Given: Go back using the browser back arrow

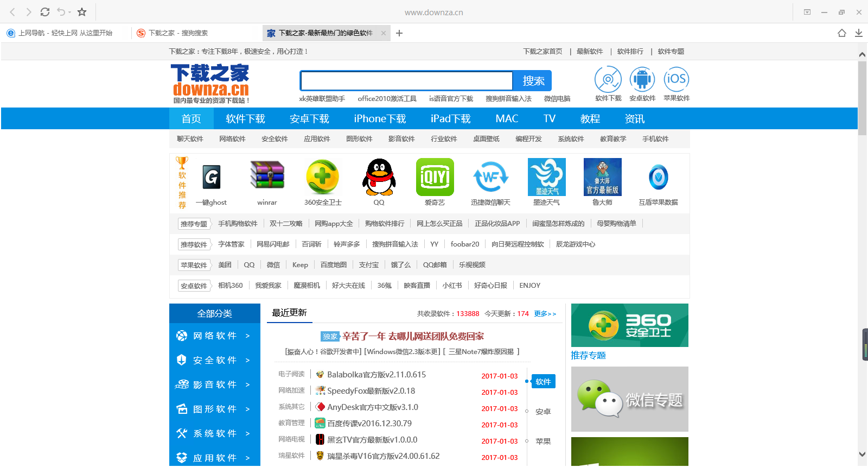Looking at the screenshot, I should [x=12, y=12].
